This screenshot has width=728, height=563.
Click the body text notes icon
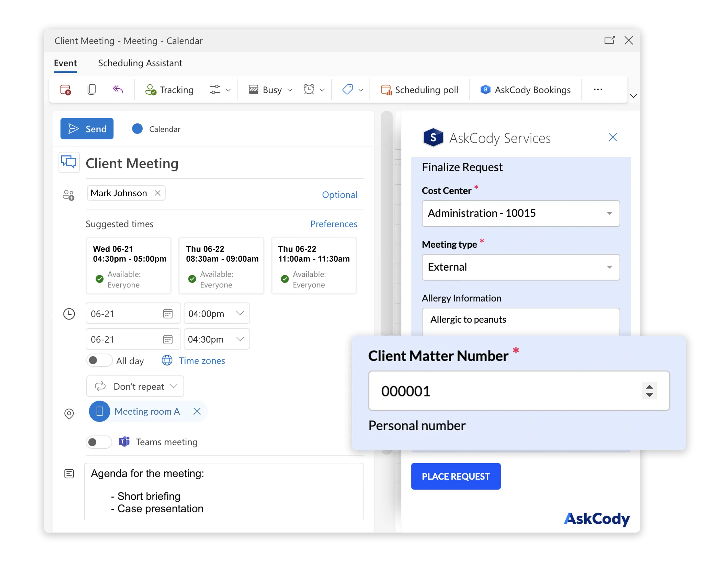point(69,474)
